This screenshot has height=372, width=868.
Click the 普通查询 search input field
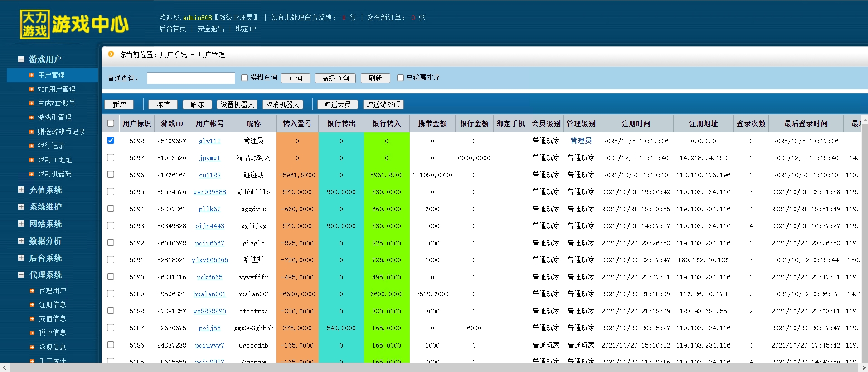(x=191, y=78)
